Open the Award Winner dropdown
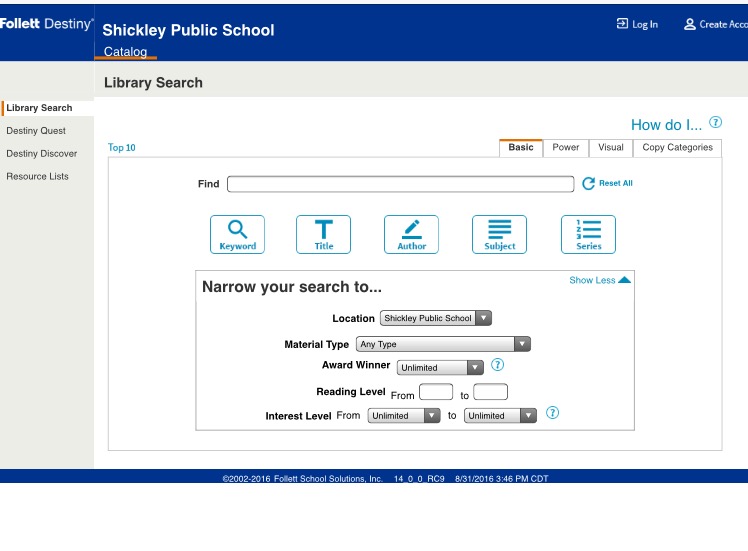 click(440, 367)
